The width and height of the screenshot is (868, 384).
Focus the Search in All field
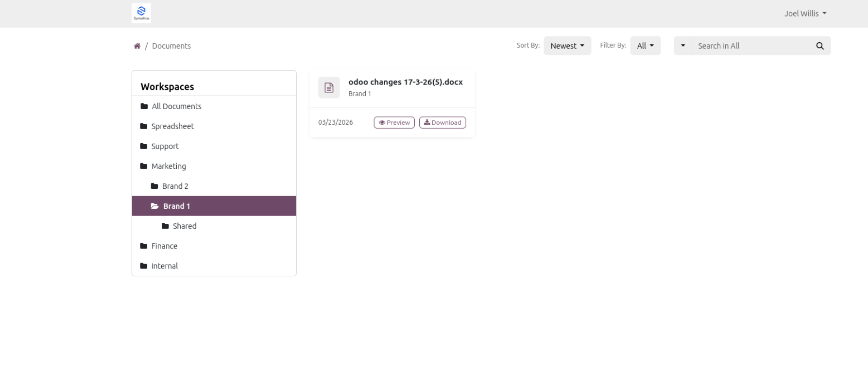pyautogui.click(x=751, y=46)
